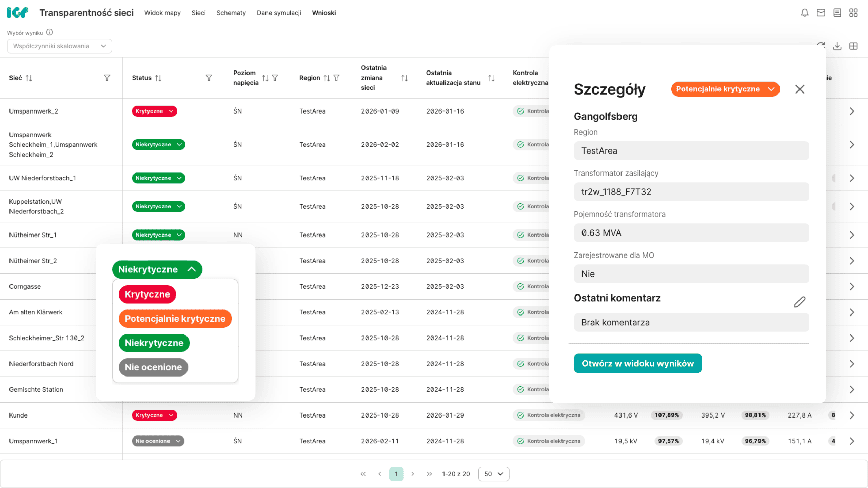Expand Potencjalnie krytyczne status dropdown in details

click(x=725, y=89)
